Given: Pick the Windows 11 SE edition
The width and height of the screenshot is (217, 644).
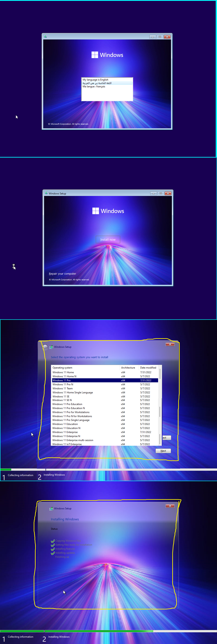Looking at the screenshot, I should point(105,397).
